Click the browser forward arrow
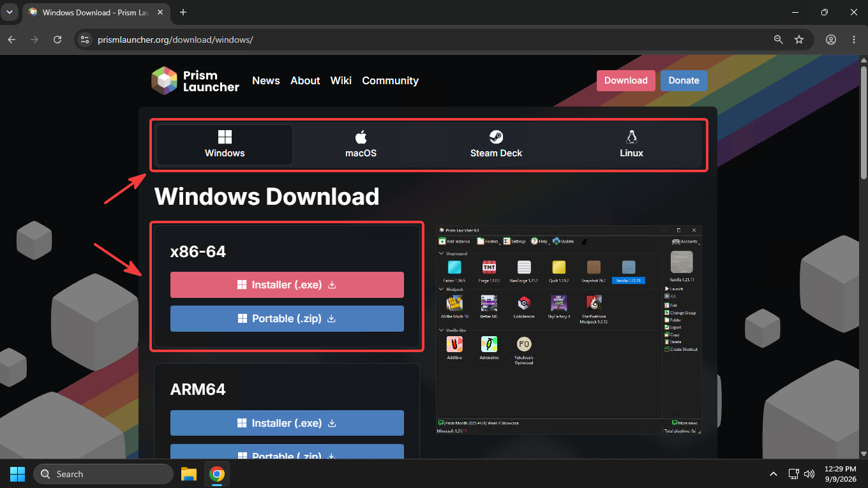The height and width of the screenshot is (488, 868). click(34, 40)
